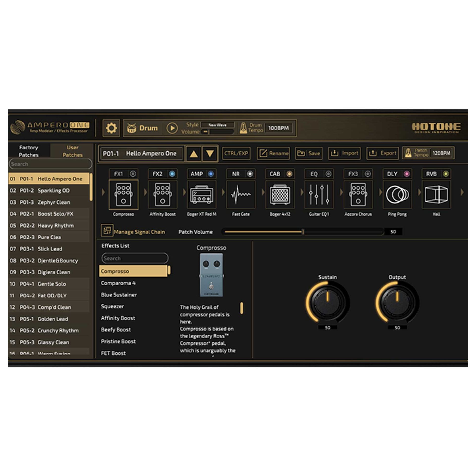
Task: Switch to User Patches tab
Action: coord(72,151)
